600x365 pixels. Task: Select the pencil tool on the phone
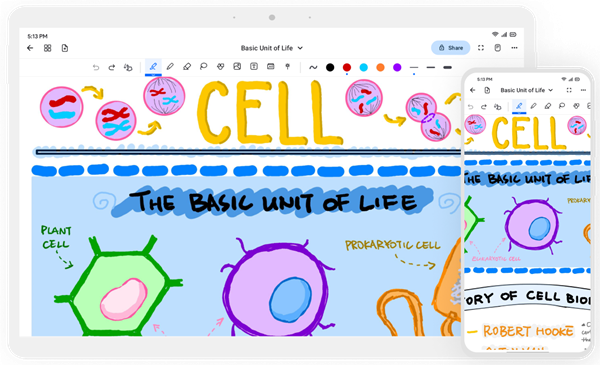533,106
